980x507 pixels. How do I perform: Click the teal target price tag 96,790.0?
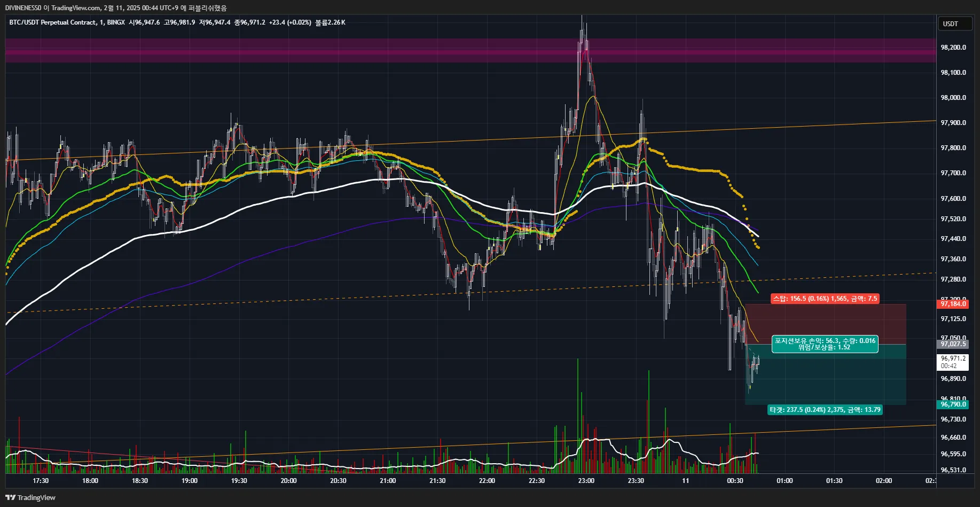click(x=953, y=404)
